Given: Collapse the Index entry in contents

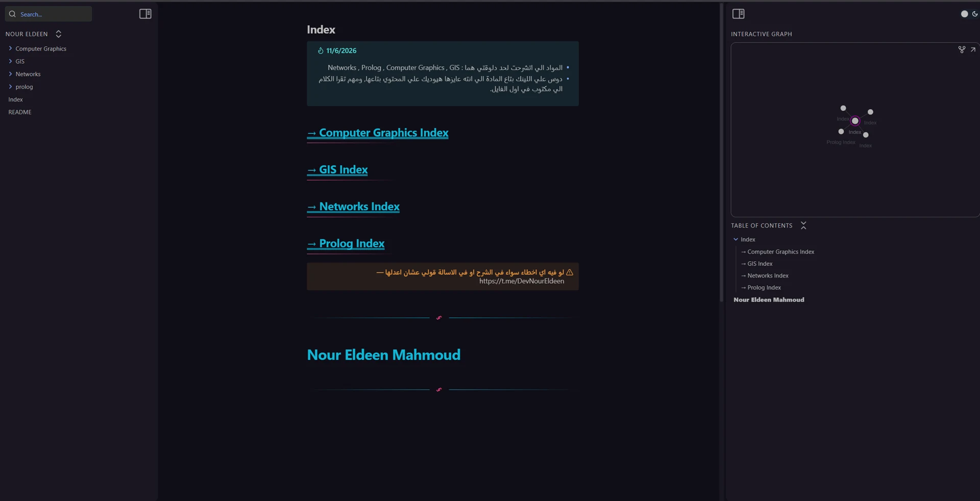Looking at the screenshot, I should tap(736, 239).
